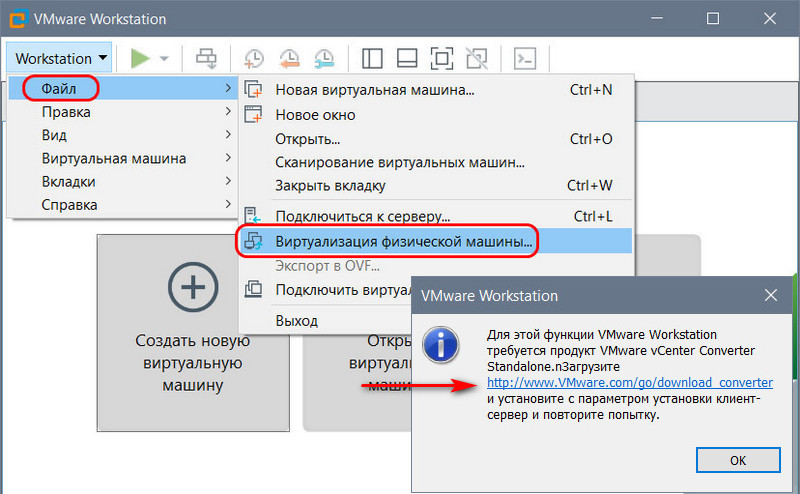Open the console view toolbar icon

pos(525,58)
